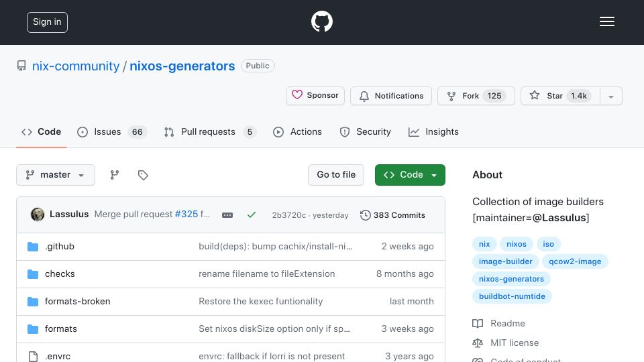This screenshot has height=362, width=644.
Task: Star the repository
Action: [560, 96]
